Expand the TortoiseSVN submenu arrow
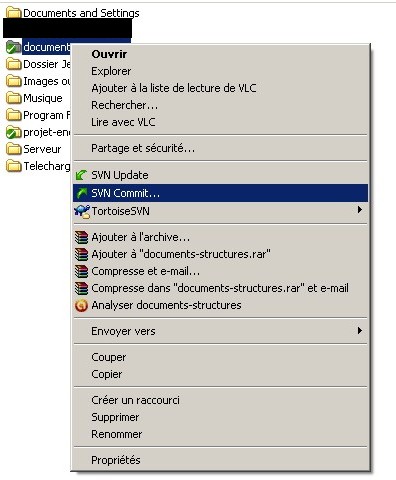This screenshot has height=480, width=396. pos(359,210)
